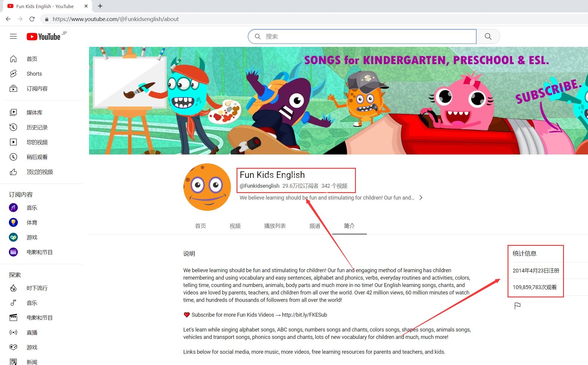Viewport: 588px width, 365px height.
Task: Select the 视频 tab on channel
Action: (234, 226)
